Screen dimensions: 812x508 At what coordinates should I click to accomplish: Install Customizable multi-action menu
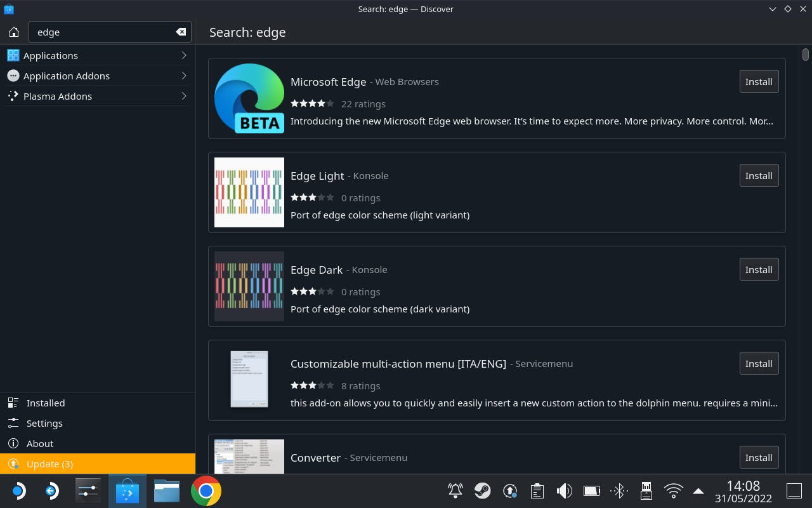pos(759,363)
